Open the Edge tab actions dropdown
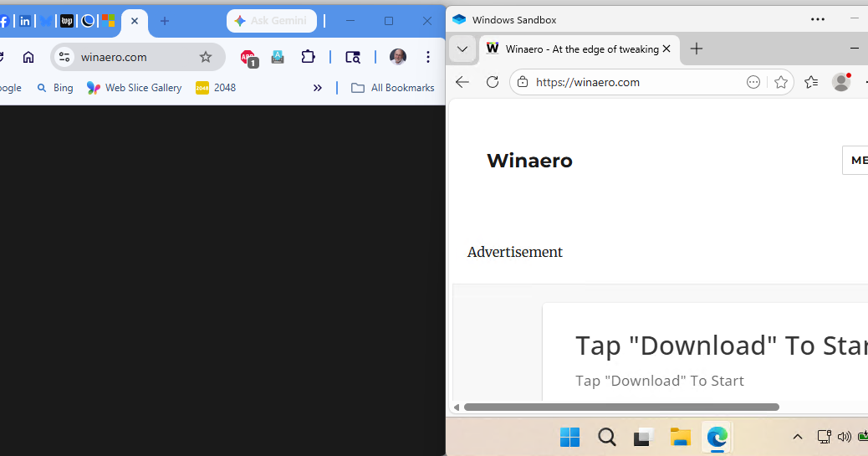This screenshot has height=456, width=868. pos(462,49)
